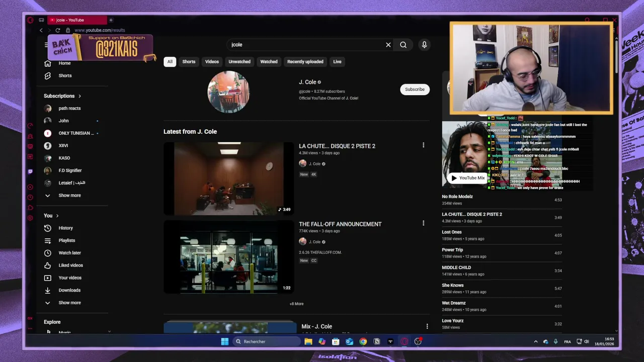Click the Windows Start button
This screenshot has width=644, height=362.
coord(224,341)
